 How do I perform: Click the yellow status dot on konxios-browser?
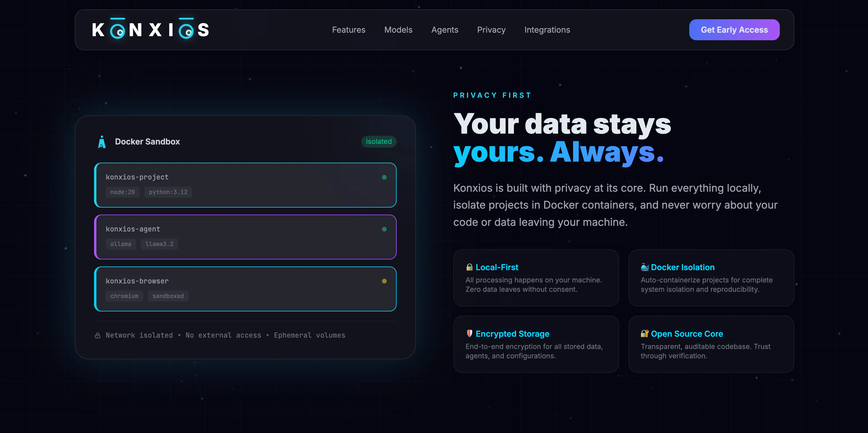pyautogui.click(x=384, y=281)
